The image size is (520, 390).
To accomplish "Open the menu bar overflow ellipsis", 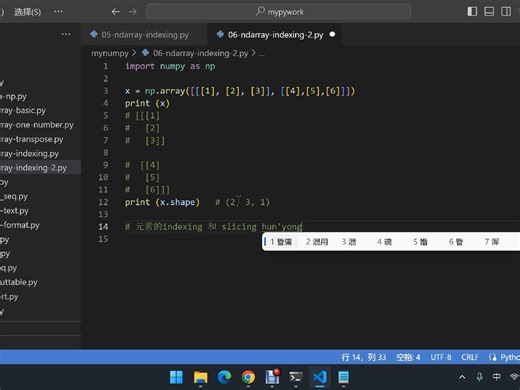I will tap(58, 12).
